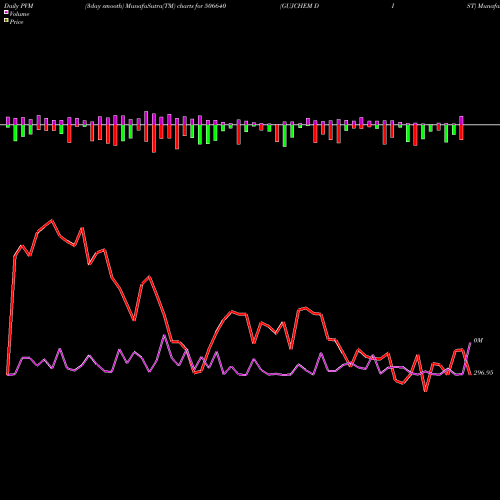The width and height of the screenshot is (500, 500).
Task: Select the Price legend label
Action: pos(16,22)
